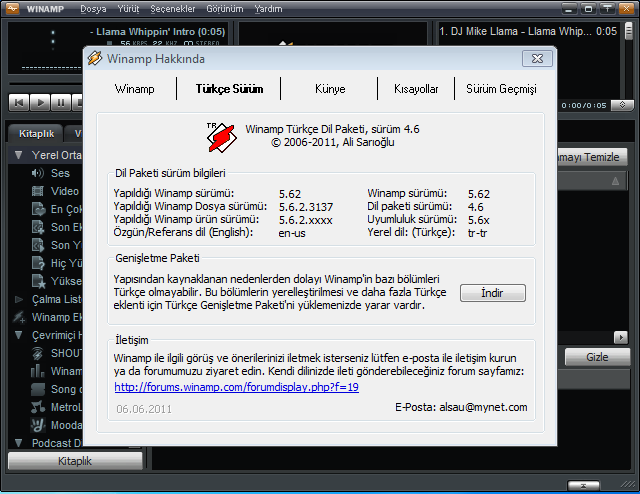This screenshot has height=494, width=640.
Task: Click the Mooda item icon
Action: [x=38, y=425]
